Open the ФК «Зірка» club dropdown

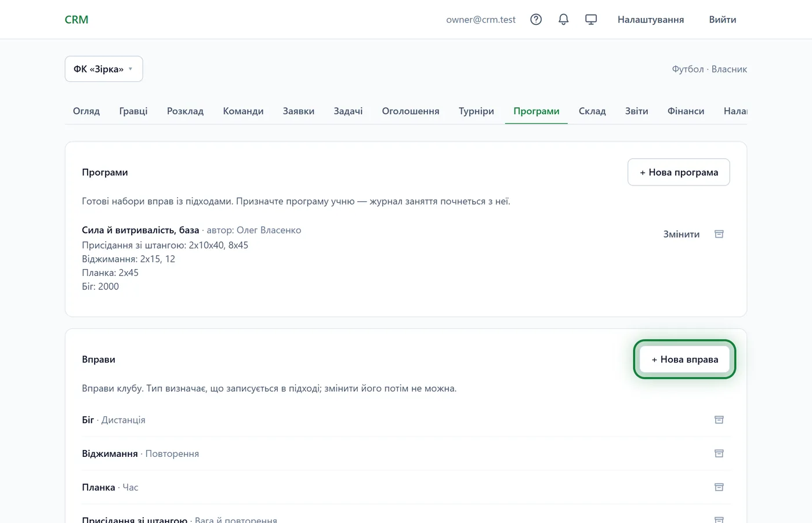pyautogui.click(x=104, y=69)
